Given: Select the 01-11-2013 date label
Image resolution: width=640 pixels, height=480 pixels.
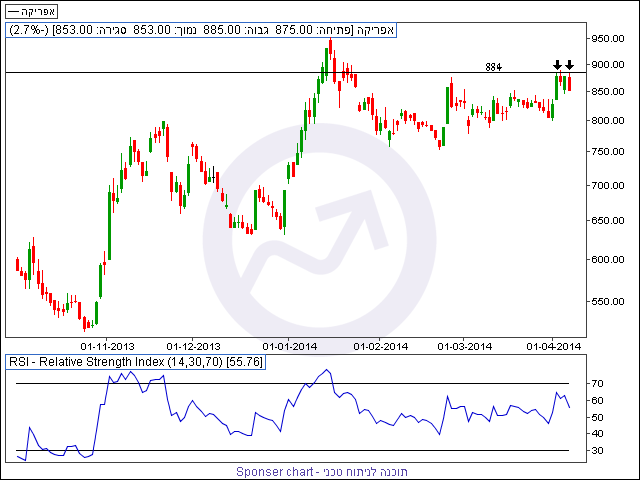Looking at the screenshot, I should pos(107,347).
